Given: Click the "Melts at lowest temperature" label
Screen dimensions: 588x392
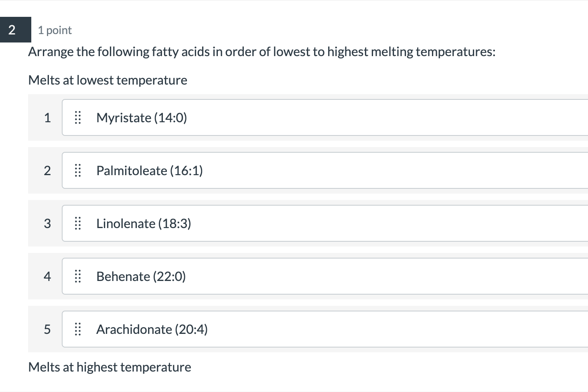Looking at the screenshot, I should click(x=107, y=80).
